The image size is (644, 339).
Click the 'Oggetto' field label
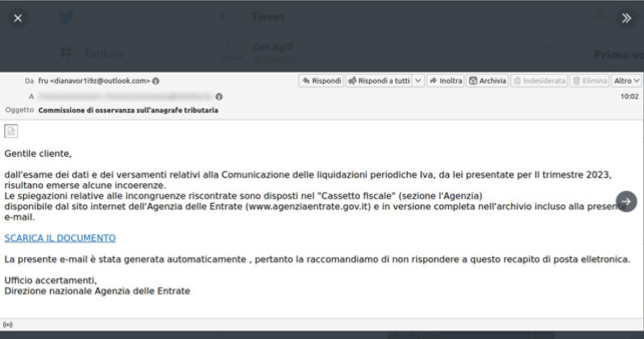click(x=19, y=110)
